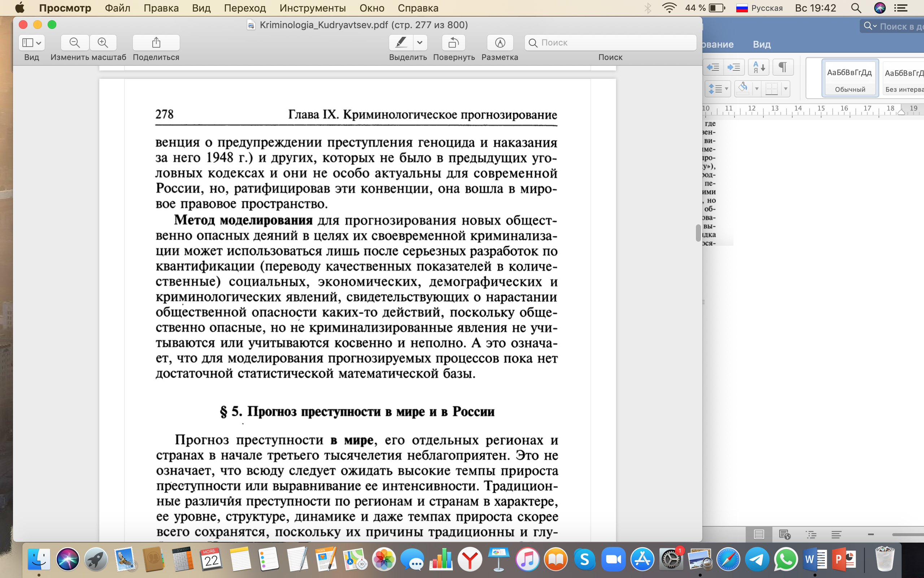Open the Окно menu
The width and height of the screenshot is (924, 578).
[372, 8]
